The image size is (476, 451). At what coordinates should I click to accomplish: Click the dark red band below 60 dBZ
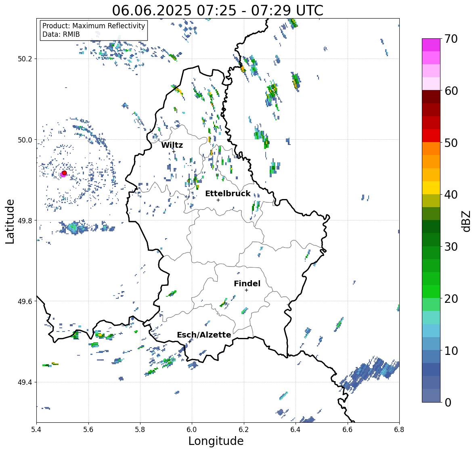[x=431, y=97]
